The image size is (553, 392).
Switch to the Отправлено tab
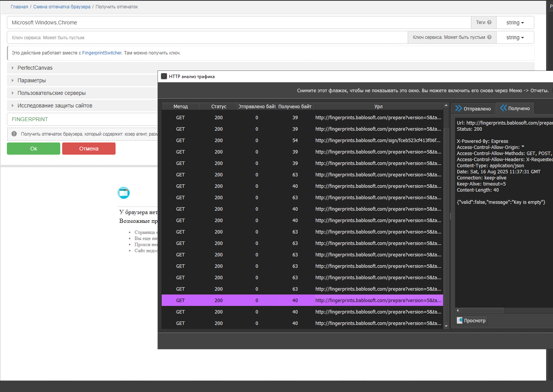(x=473, y=109)
